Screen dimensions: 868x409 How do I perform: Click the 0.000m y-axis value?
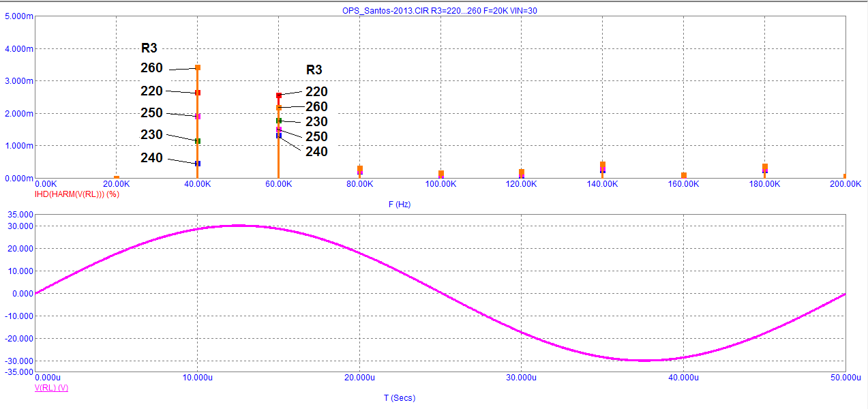[x=18, y=178]
